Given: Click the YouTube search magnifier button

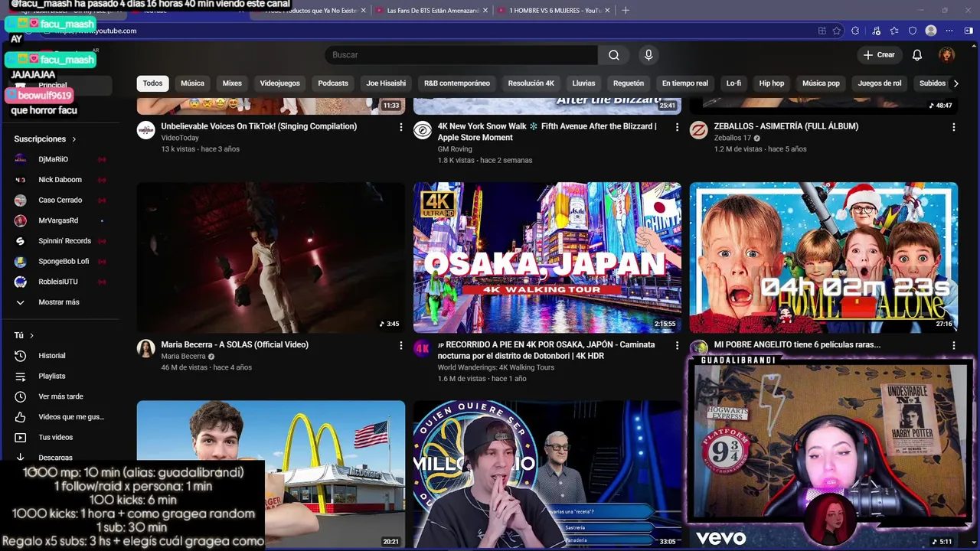Looking at the screenshot, I should [613, 55].
